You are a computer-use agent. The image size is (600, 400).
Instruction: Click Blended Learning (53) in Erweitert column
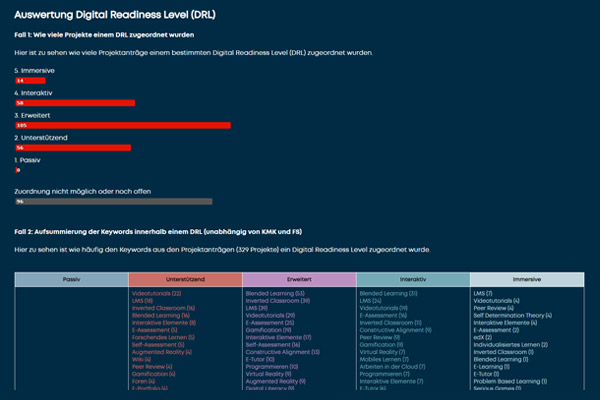point(275,293)
